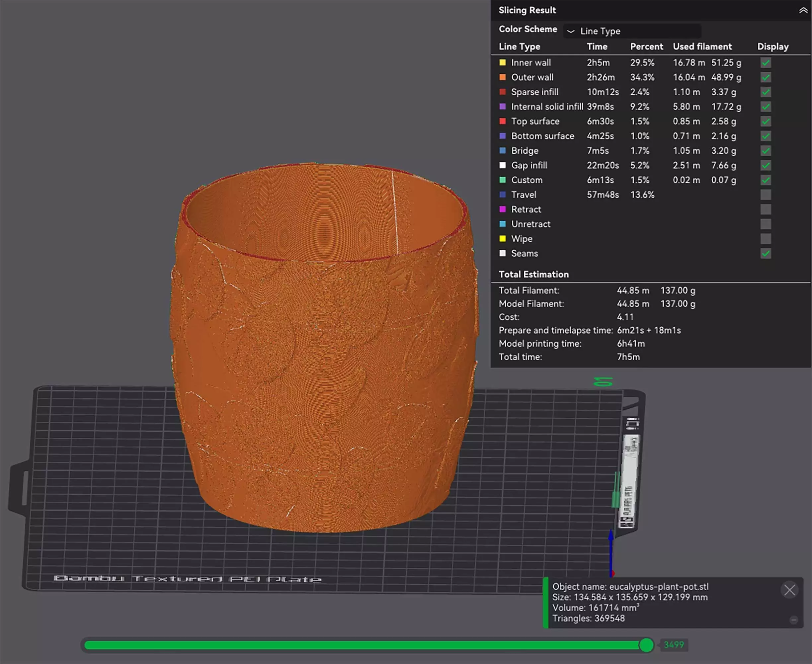Click object name eucalyptus-plant-pot.stl text
This screenshot has height=664, width=812.
pyautogui.click(x=659, y=587)
